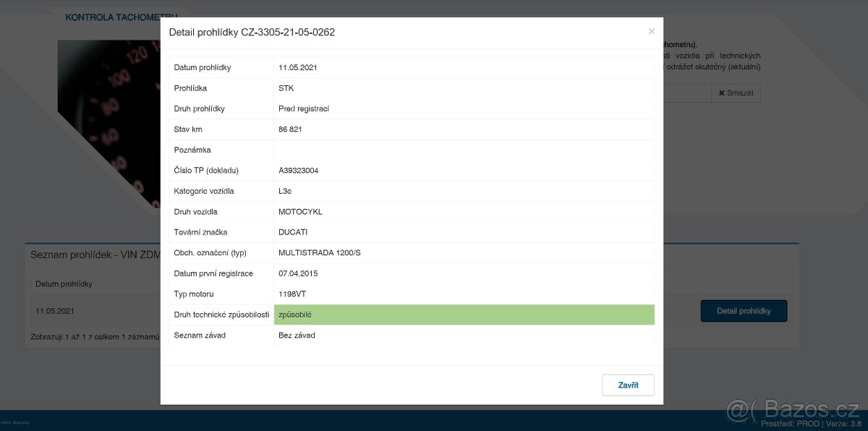Image resolution: width=868 pixels, height=431 pixels.
Task: Close the inspection detail dialog with X
Action: (x=651, y=32)
